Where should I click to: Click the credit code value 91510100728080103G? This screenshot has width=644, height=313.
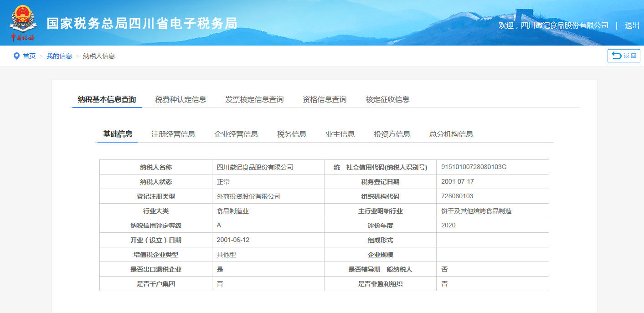pyautogui.click(x=474, y=167)
